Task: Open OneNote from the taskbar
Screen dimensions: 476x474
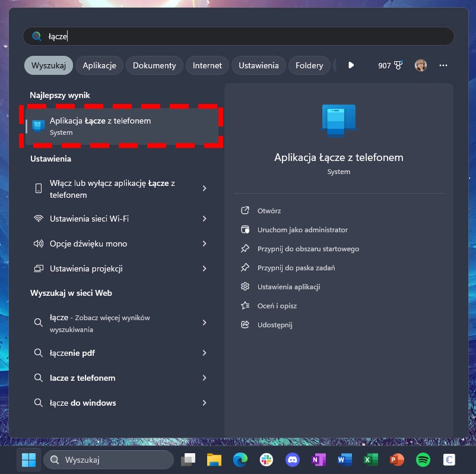Action: click(319, 460)
